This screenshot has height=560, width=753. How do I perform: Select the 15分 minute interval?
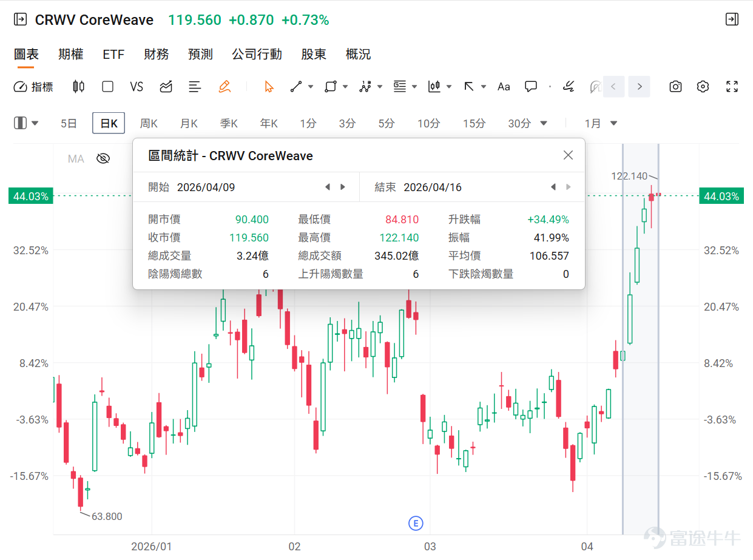pos(474,123)
